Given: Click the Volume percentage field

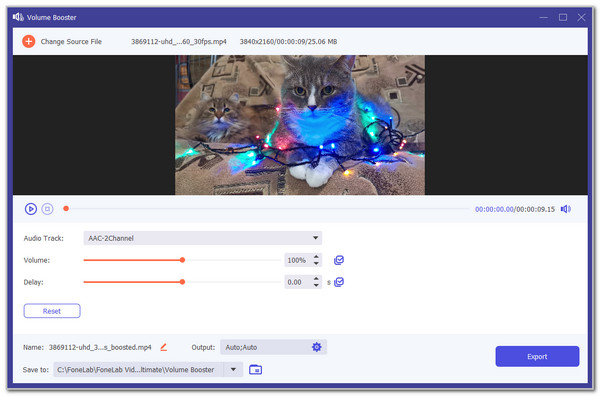Looking at the screenshot, I should point(298,260).
